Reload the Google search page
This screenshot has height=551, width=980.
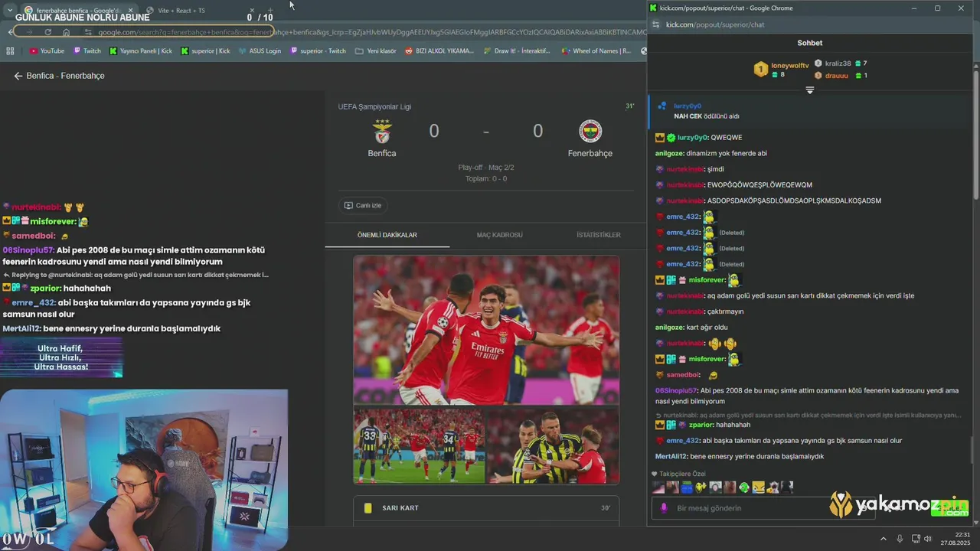click(47, 32)
